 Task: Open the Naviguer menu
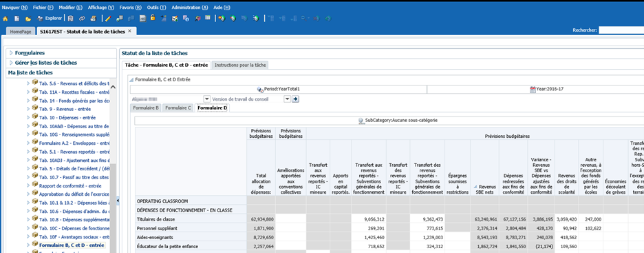click(14, 8)
